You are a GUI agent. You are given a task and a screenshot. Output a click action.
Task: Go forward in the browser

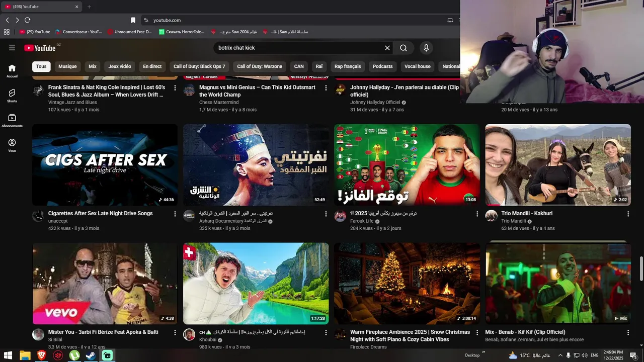[x=17, y=20]
